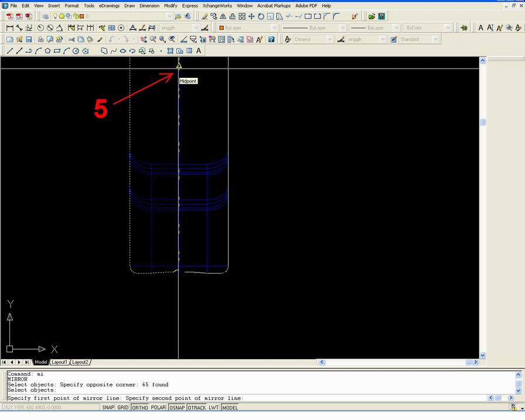Click the Help question mark button
The image size is (525, 420).
click(x=271, y=39)
